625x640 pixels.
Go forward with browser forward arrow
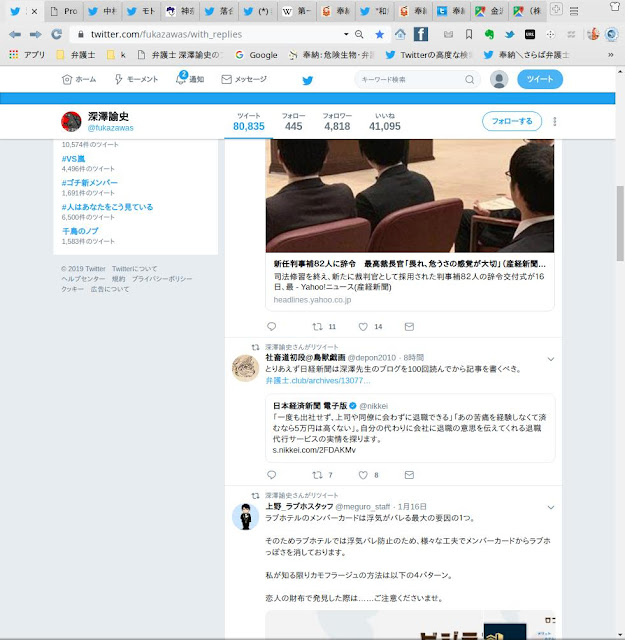click(x=36, y=34)
